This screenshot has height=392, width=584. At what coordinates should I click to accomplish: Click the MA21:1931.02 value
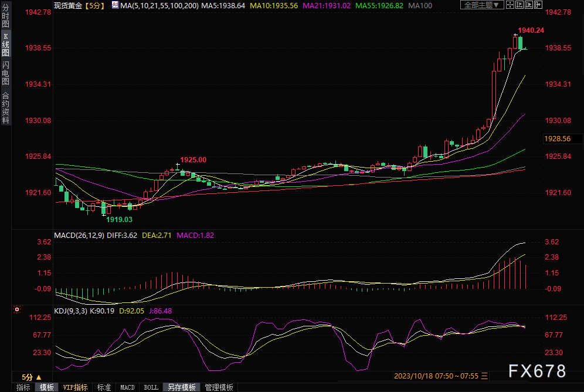pos(327,6)
